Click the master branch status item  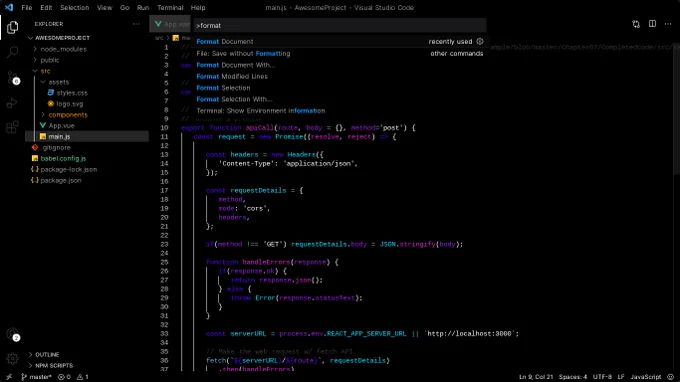point(36,377)
